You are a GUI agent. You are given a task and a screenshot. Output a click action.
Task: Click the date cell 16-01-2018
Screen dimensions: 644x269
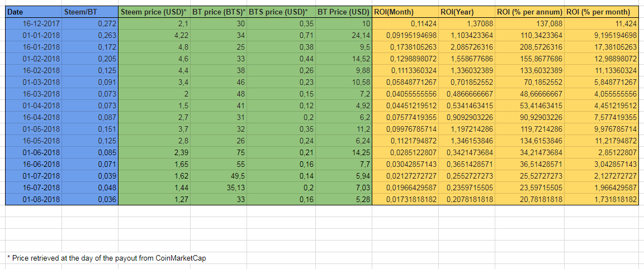[x=34, y=47]
